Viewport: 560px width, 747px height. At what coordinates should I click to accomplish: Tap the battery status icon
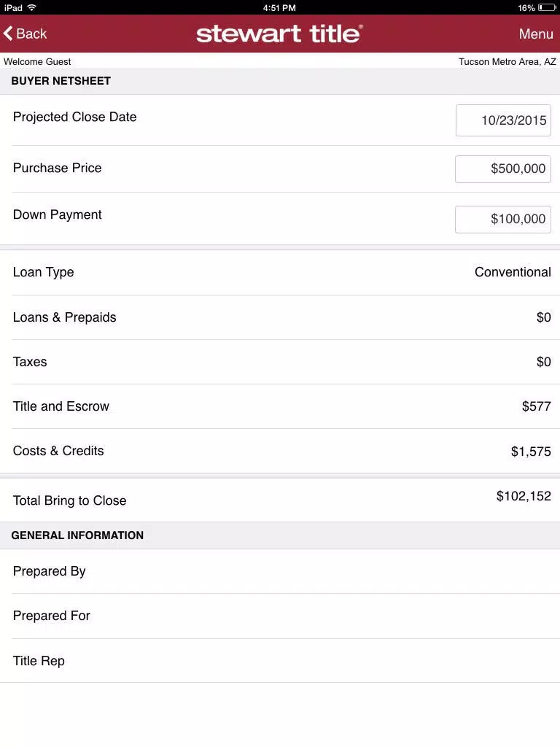pyautogui.click(x=547, y=7)
